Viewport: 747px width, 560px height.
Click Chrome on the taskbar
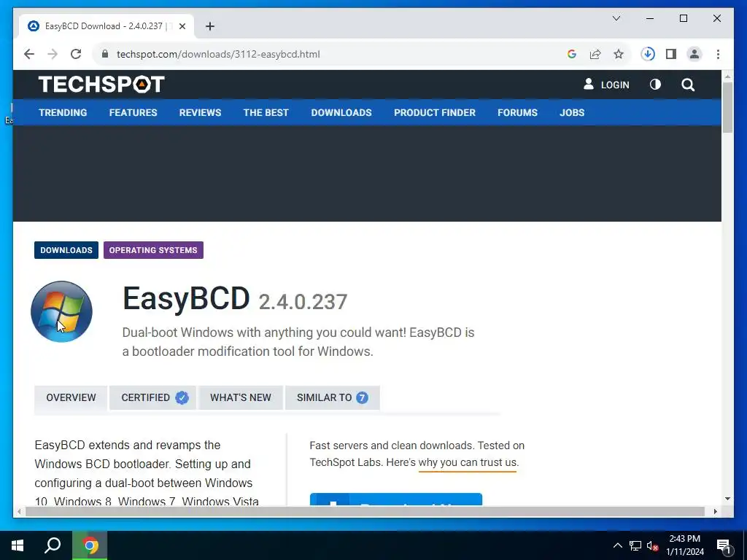click(90, 545)
